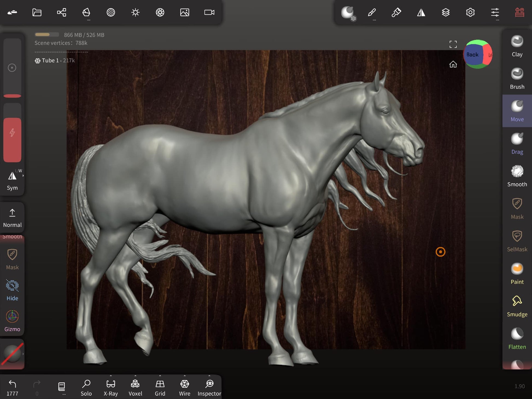The height and width of the screenshot is (399, 532).
Task: Open the layers menu
Action: pyautogui.click(x=446, y=12)
